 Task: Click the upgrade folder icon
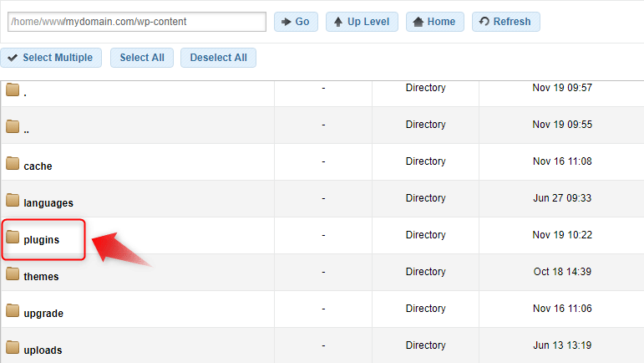13,311
